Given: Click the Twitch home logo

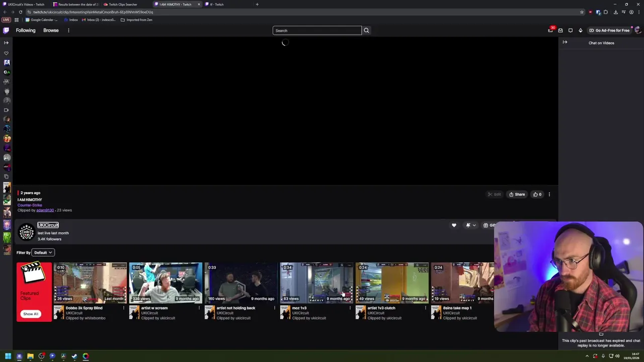Looking at the screenshot, I should pos(6,30).
